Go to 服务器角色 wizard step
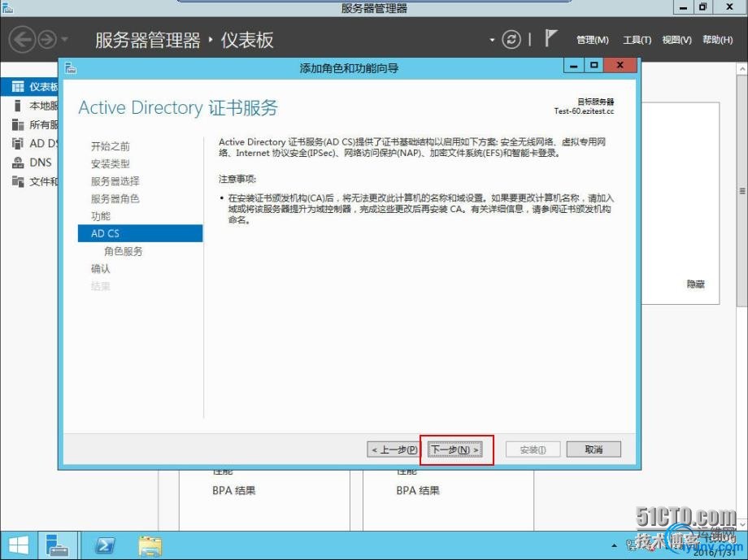The width and height of the screenshot is (748, 560). pos(115,198)
